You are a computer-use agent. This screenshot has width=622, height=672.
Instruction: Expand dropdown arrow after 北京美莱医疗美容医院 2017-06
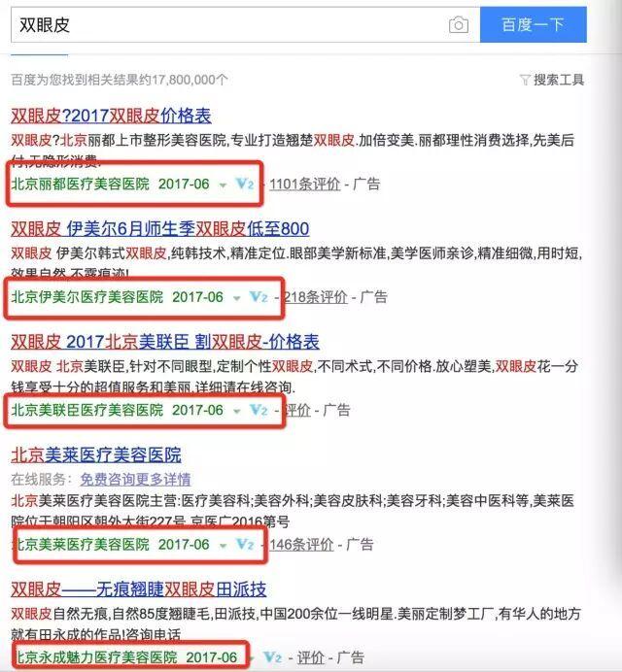click(223, 546)
